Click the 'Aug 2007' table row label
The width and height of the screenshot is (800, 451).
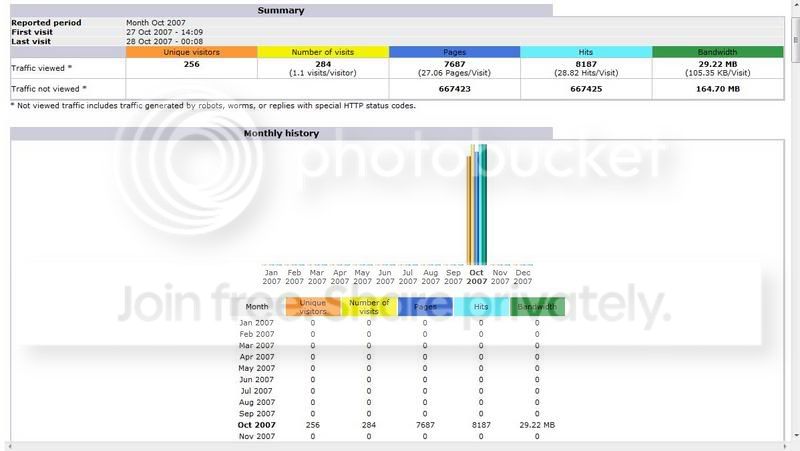257,403
